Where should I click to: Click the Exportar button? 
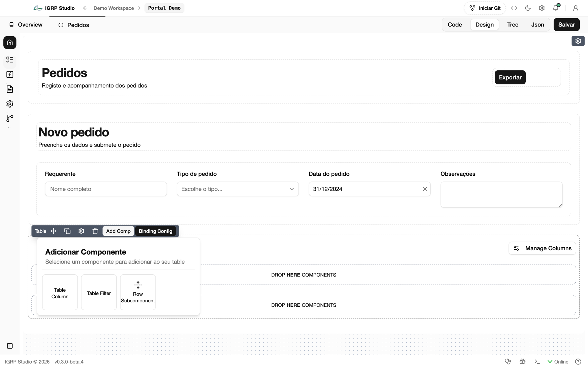(510, 77)
